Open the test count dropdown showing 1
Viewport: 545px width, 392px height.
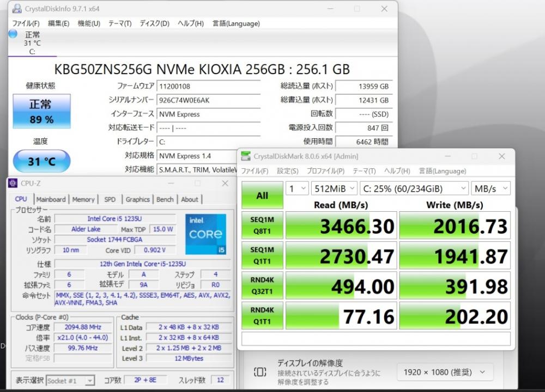pos(297,188)
